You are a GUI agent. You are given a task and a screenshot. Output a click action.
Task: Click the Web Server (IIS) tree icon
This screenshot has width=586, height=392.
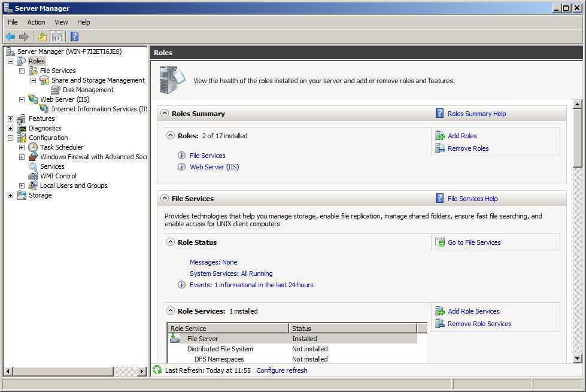(34, 99)
